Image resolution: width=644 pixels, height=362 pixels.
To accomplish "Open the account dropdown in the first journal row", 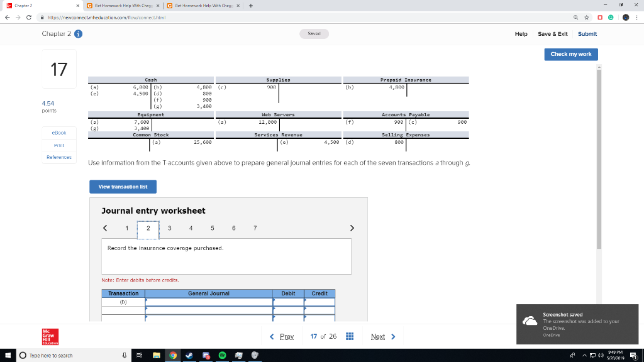I will click(147, 300).
